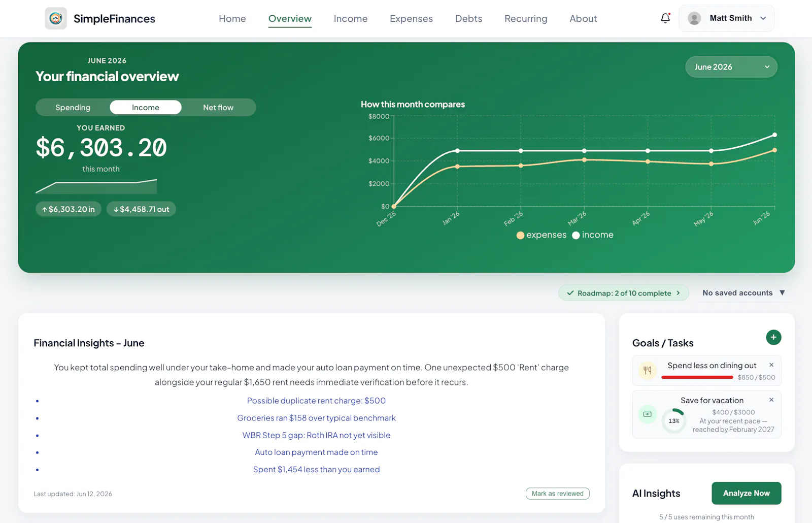This screenshot has width=812, height=523.
Task: Go to the About page
Action: 583,19
